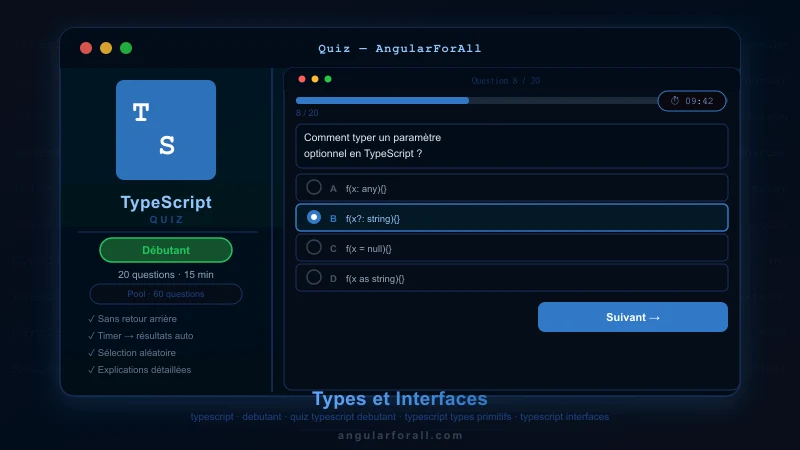The image size is (800, 450).
Task: Click the Suivant button
Action: tap(633, 317)
